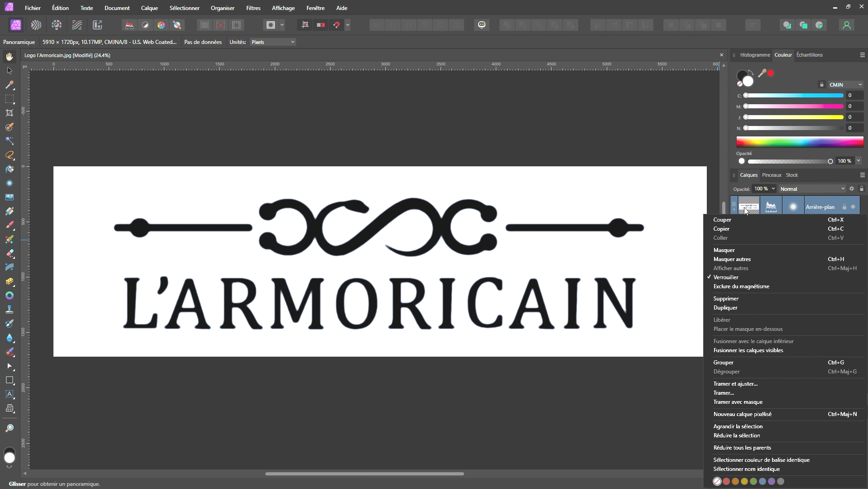Select the Flood Fill bucket tool
The height and width of the screenshot is (489, 868).
(10, 169)
